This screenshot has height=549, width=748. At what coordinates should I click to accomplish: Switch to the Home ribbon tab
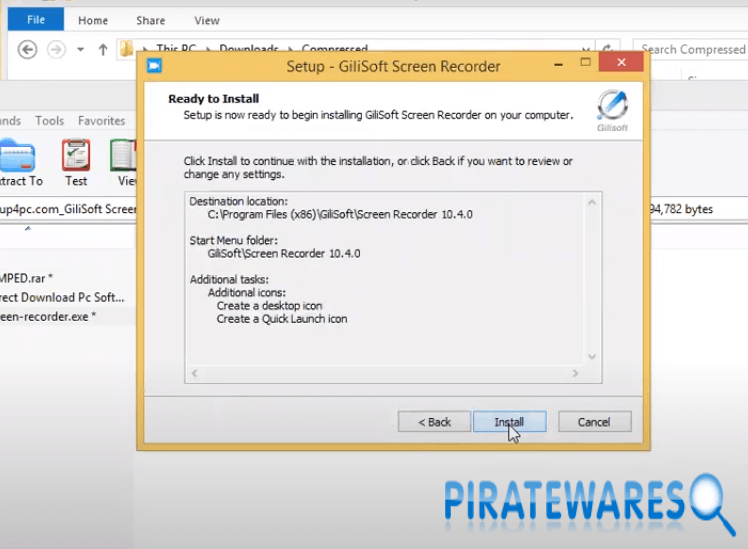pos(93,20)
